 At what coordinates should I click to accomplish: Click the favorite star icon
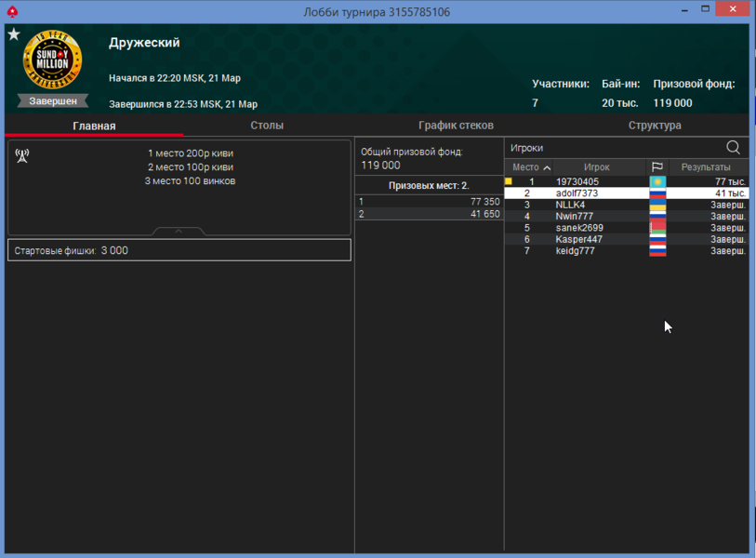click(14, 34)
